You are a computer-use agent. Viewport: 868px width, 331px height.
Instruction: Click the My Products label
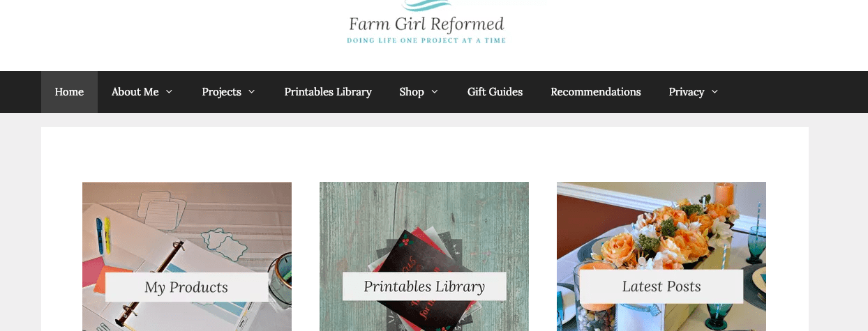pos(186,287)
